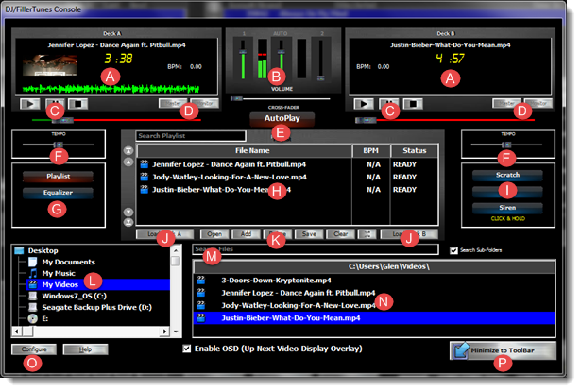Click the Save playlist button

pos(309,234)
